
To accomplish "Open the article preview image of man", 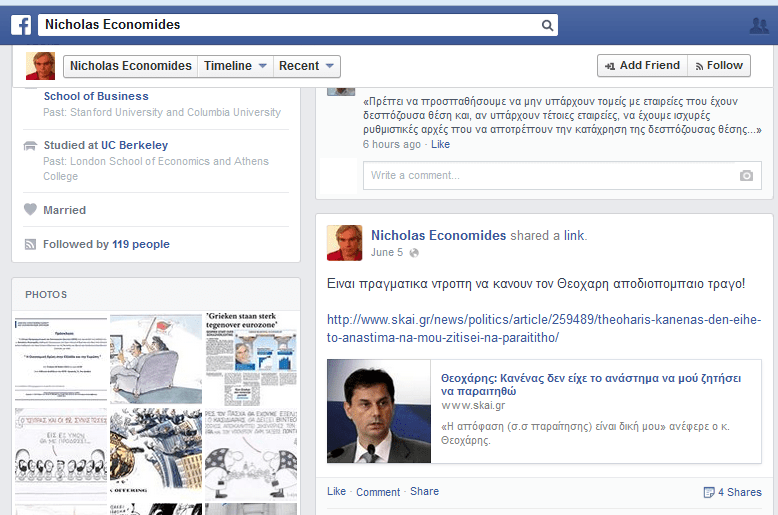I will click(x=379, y=411).
